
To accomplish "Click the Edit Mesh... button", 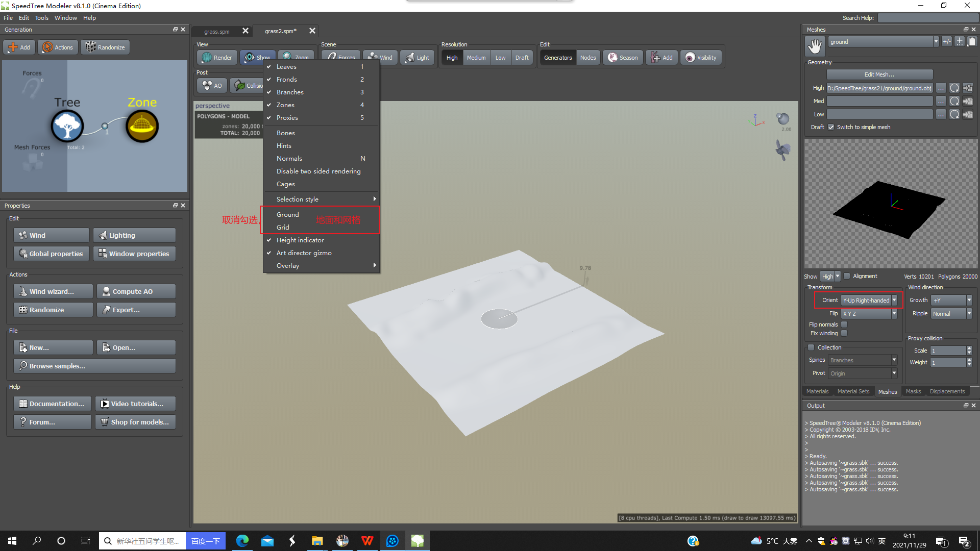I will (879, 74).
